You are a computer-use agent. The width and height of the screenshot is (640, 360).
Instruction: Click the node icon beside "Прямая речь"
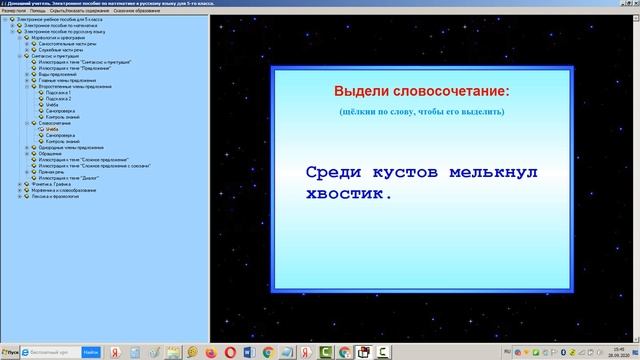point(34,172)
